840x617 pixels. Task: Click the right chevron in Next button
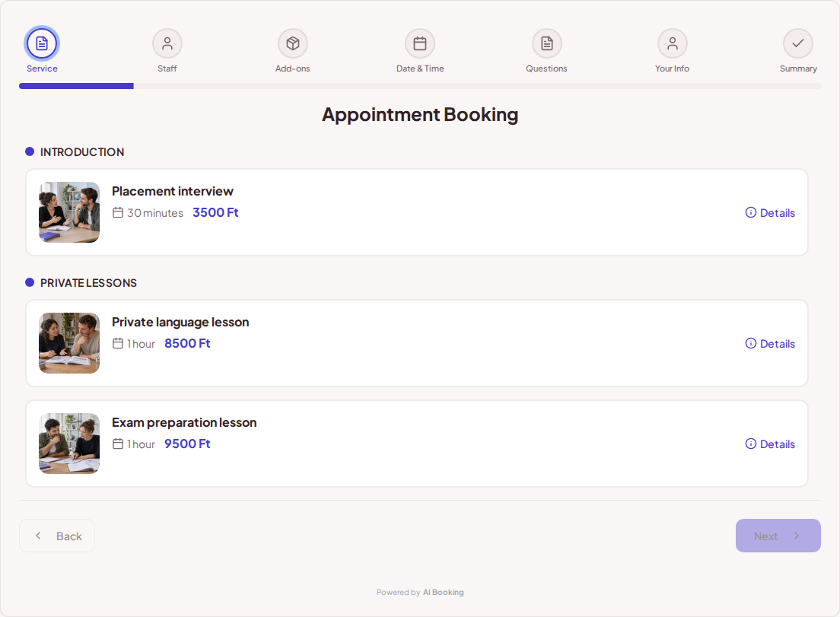797,536
